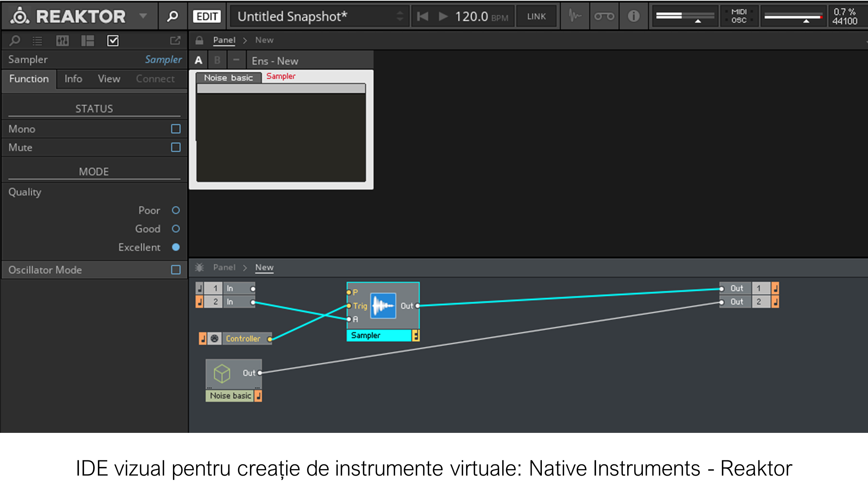Select the properties checkmark icon in sidebar
The width and height of the screenshot is (868, 491).
pos(113,40)
